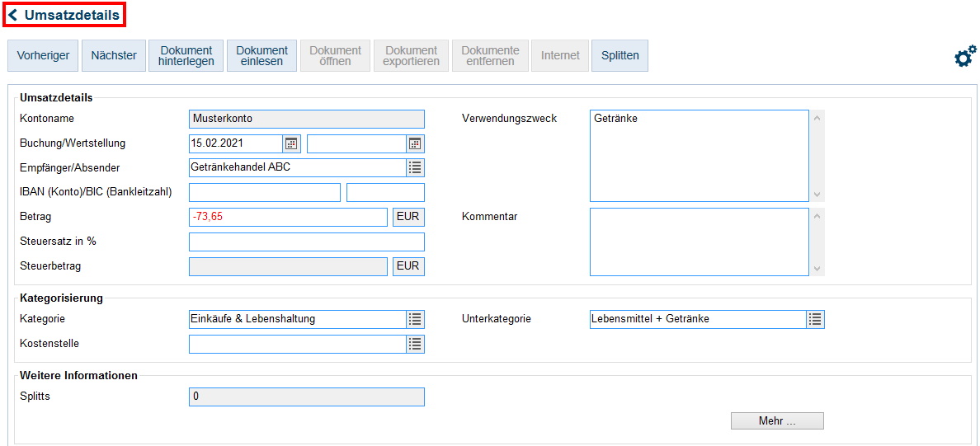Click the Steuersatz in % field
This screenshot has height=446, width=980.
point(306,242)
